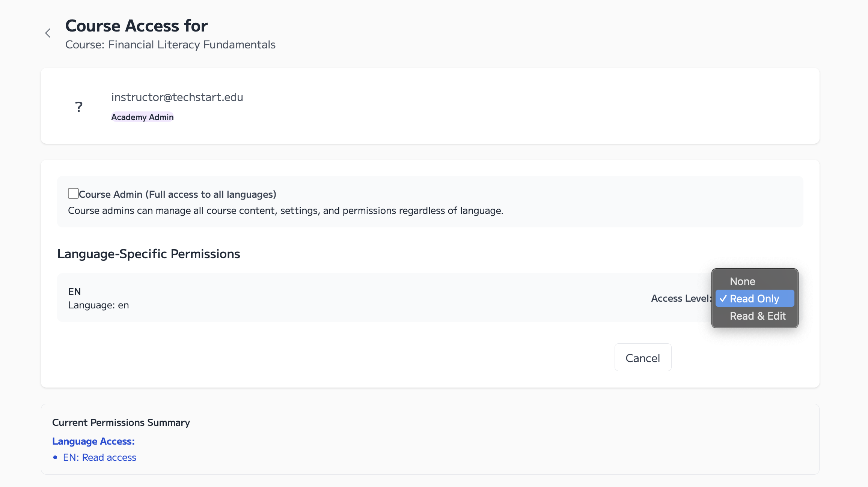Click the instructor@techstart.edu email

click(177, 97)
